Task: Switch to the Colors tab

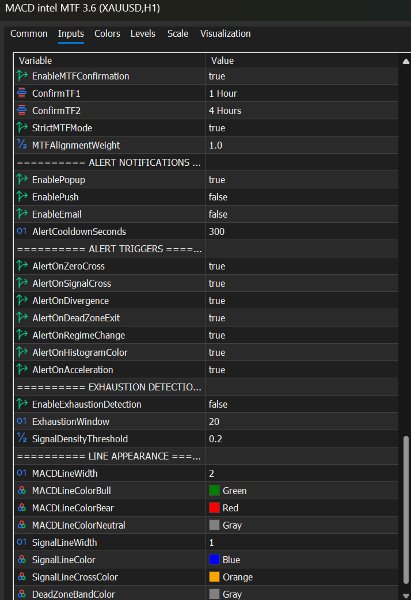Action: pos(107,34)
